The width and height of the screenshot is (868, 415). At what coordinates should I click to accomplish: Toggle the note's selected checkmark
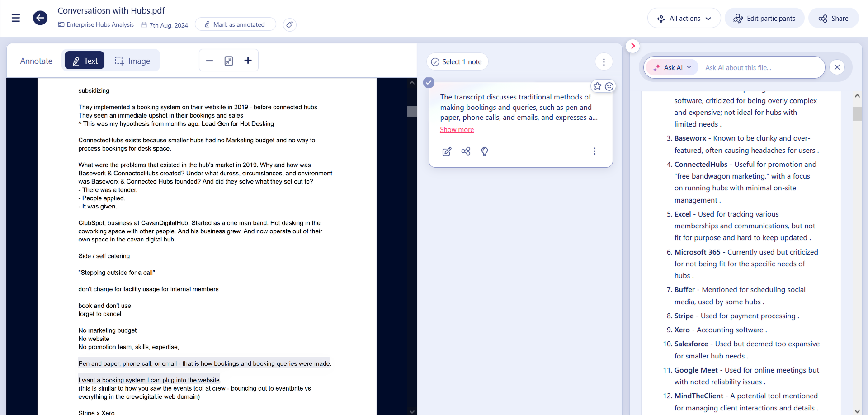tap(429, 82)
